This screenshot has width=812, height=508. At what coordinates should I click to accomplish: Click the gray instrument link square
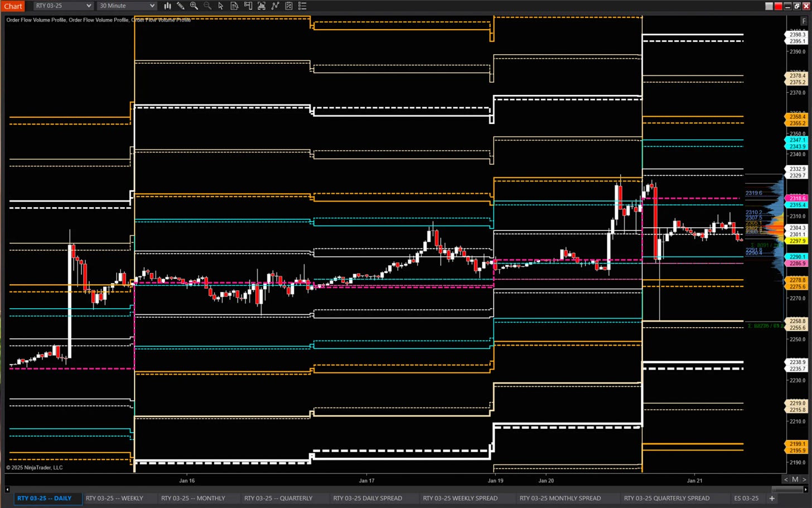[769, 6]
